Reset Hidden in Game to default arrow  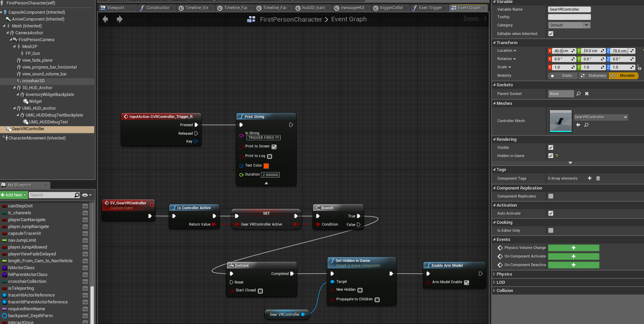(557, 156)
